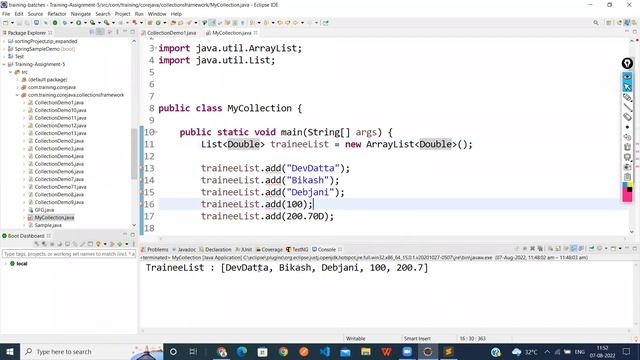Switch to the Javadoc tab

pyautogui.click(x=184, y=249)
